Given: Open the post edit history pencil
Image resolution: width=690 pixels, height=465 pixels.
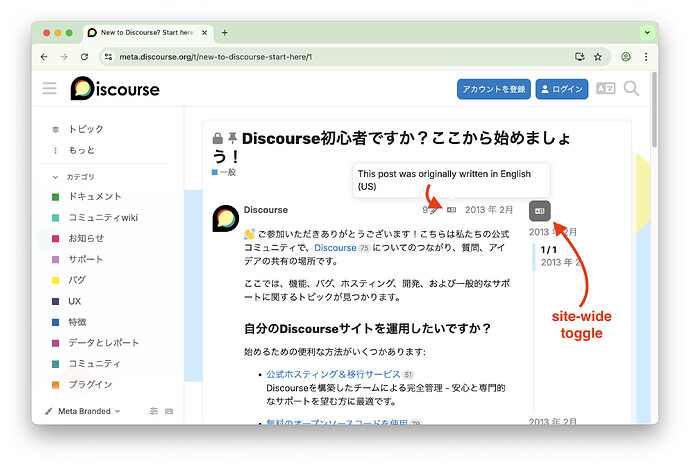Looking at the screenshot, I should [433, 210].
